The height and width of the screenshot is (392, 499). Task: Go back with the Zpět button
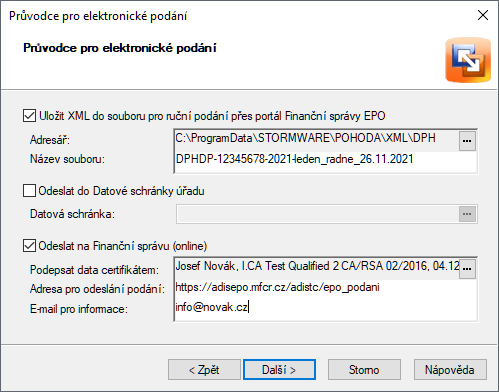click(204, 370)
